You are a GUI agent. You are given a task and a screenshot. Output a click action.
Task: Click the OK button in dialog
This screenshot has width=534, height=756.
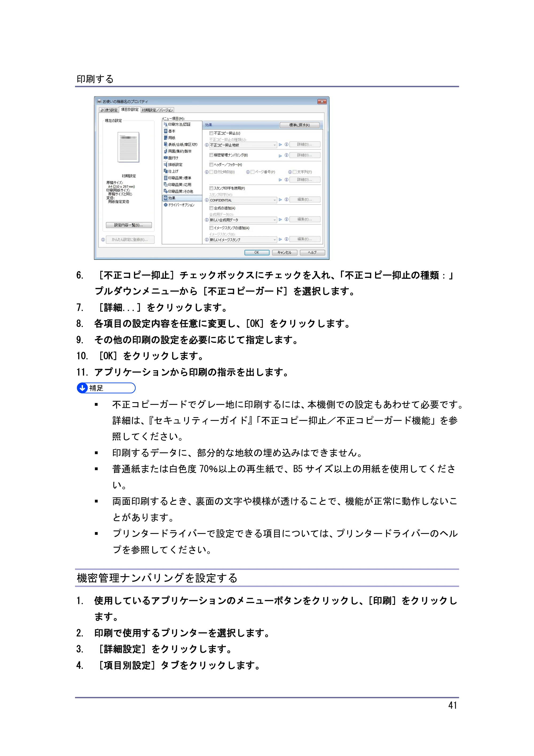coord(257,253)
